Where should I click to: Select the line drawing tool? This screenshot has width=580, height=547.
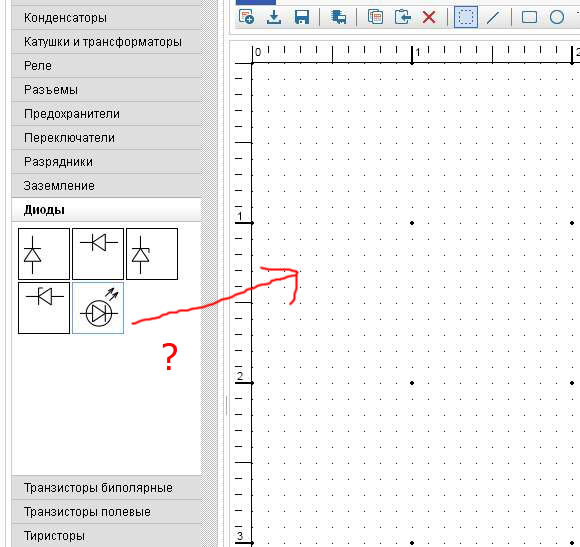click(493, 17)
